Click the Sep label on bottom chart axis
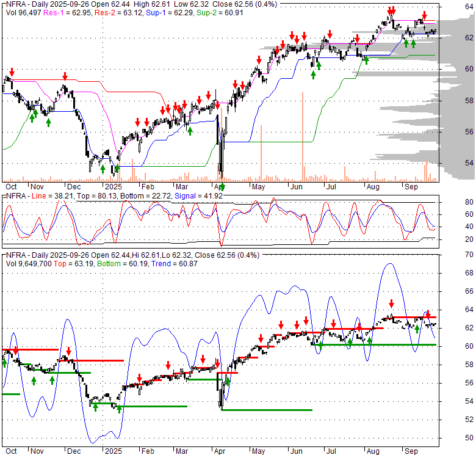476x455 pixels. (411, 451)
